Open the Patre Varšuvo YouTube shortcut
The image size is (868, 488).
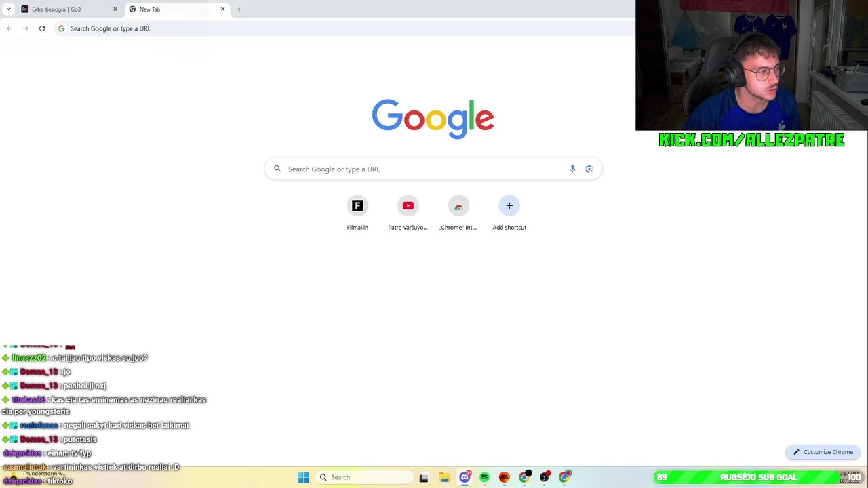(x=408, y=213)
